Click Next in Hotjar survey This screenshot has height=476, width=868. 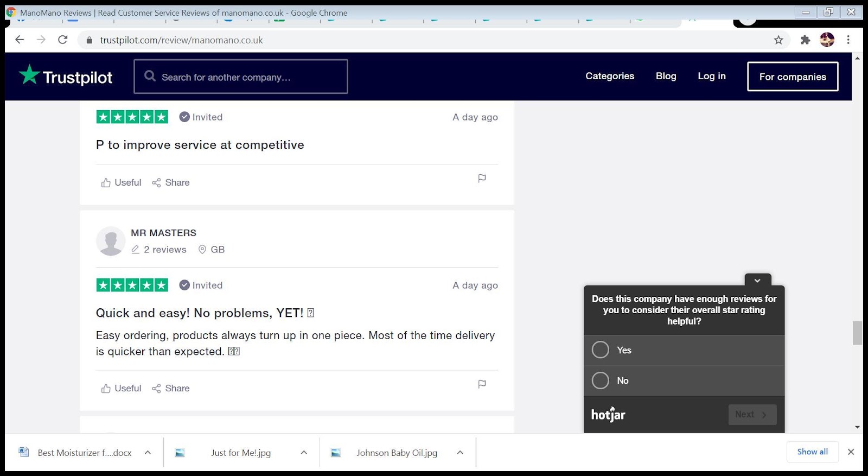752,415
